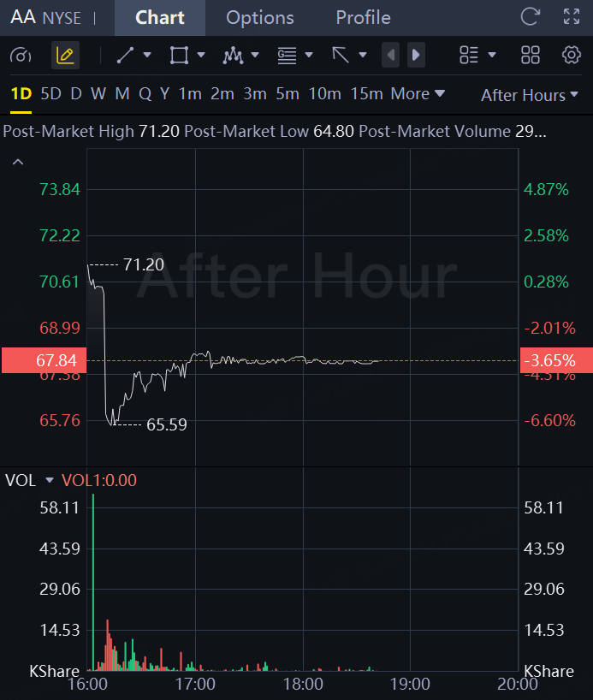Collapse the chart panel with the up chevron
This screenshot has width=593, height=700.
coord(18,162)
